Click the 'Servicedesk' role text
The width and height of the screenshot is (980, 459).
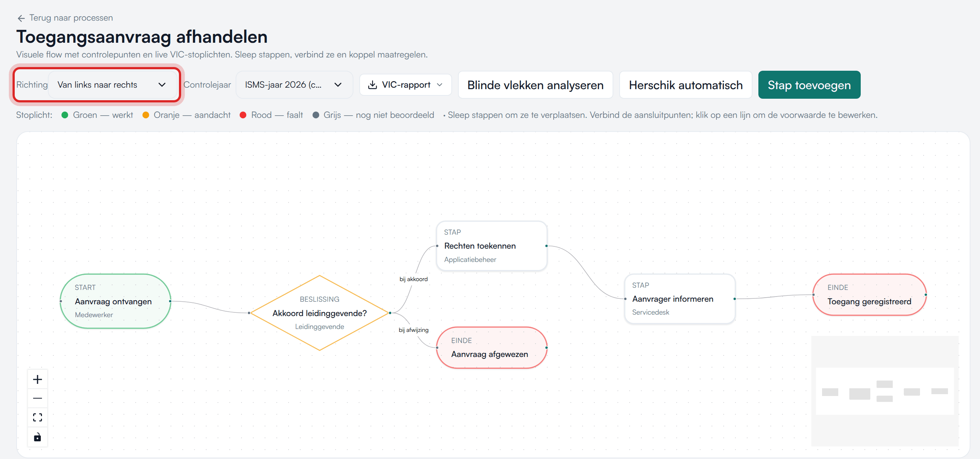[x=651, y=312]
